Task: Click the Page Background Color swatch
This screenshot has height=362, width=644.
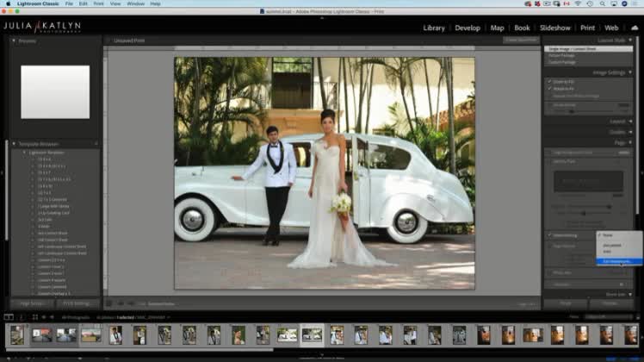Action: 623,153
